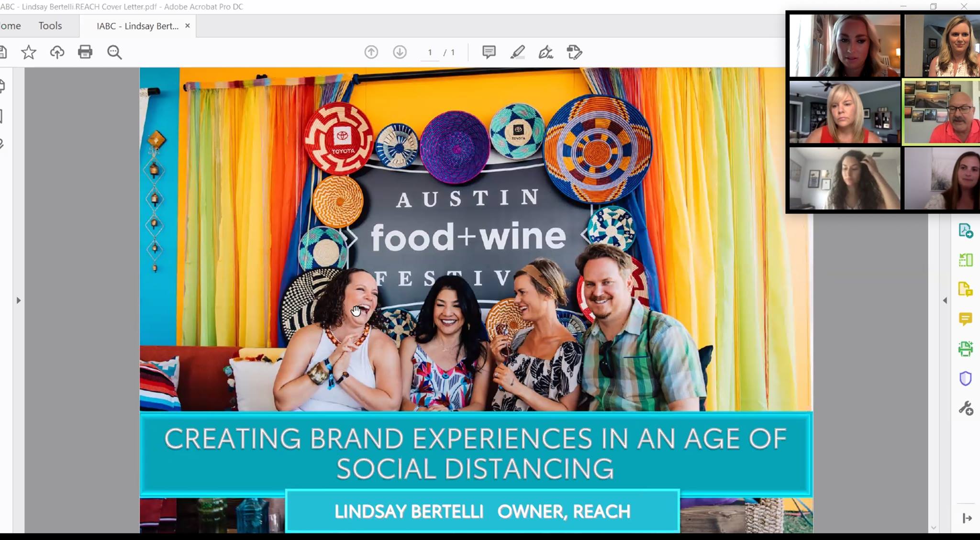Image resolution: width=980 pixels, height=540 pixels.
Task: Click the page number field
Action: [x=430, y=53]
